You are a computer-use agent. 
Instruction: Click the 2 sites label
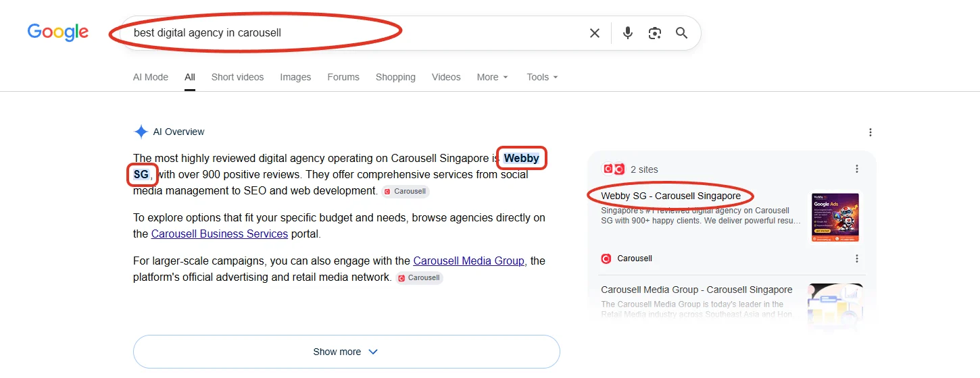click(x=644, y=169)
